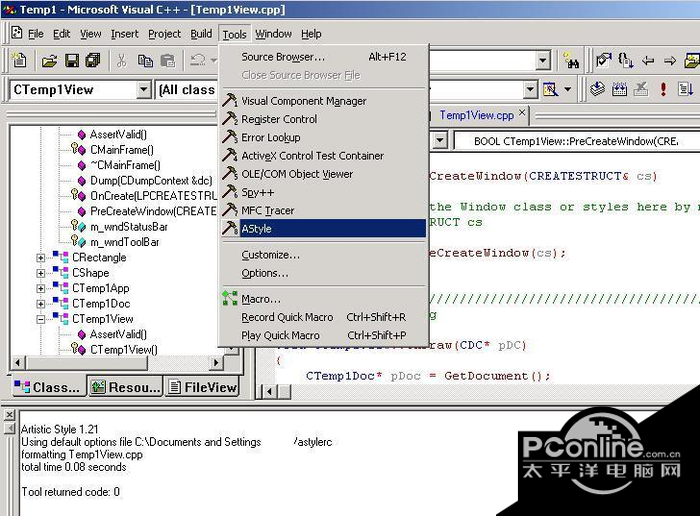
Task: Select OLE/COM Object Viewer entry
Action: pos(324,174)
